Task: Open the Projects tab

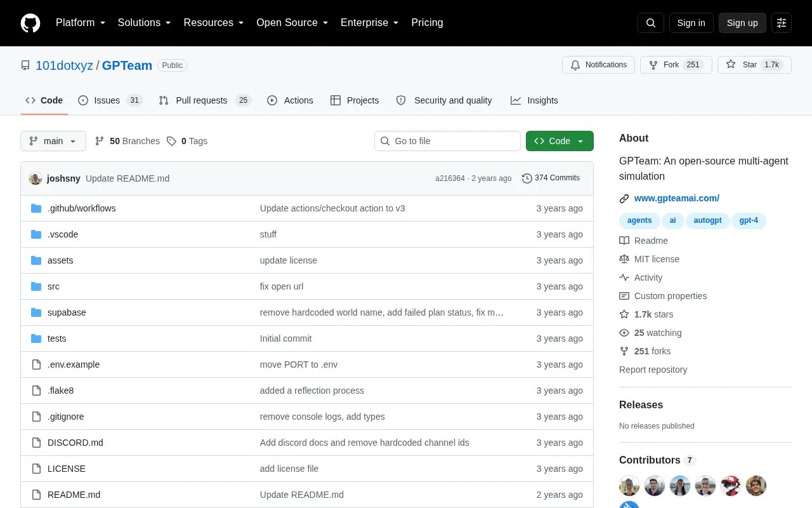Action: (355, 100)
